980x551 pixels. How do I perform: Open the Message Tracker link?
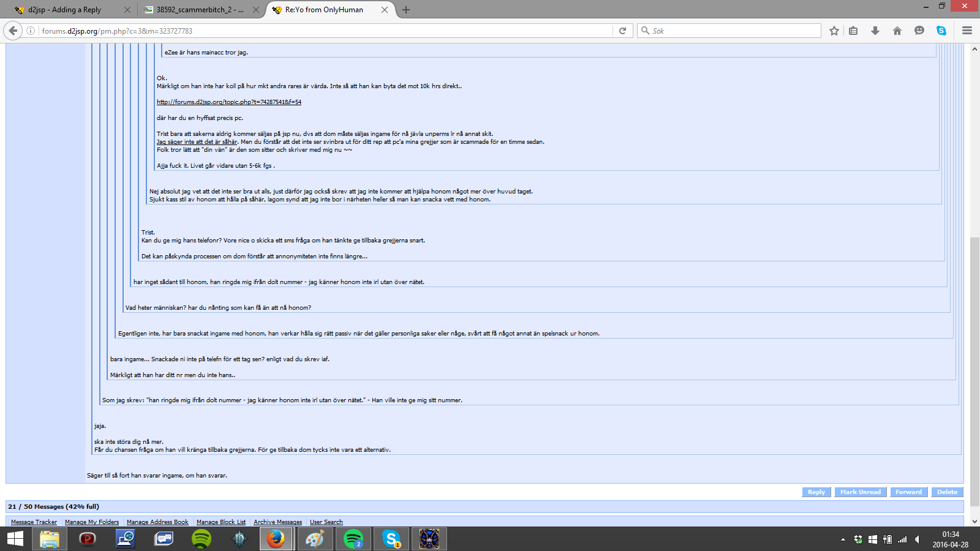click(x=34, y=522)
